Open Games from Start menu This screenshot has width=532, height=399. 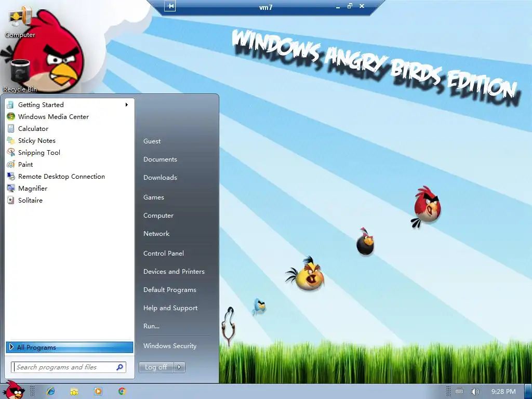point(154,197)
